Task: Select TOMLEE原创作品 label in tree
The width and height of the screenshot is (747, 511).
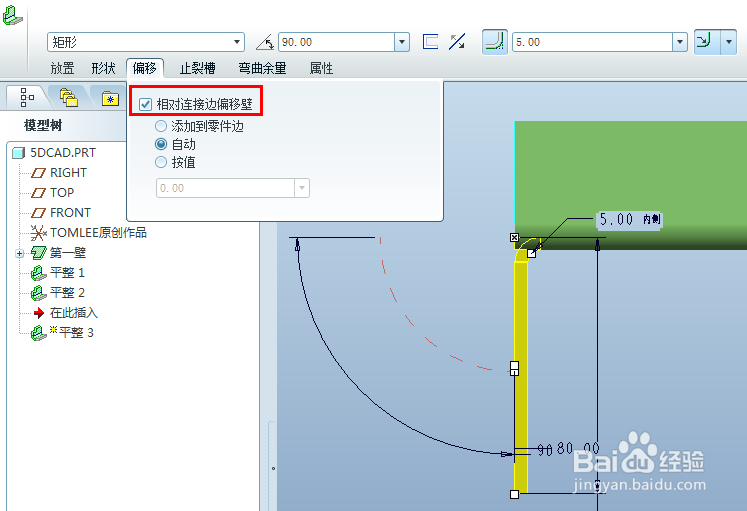Action: [x=98, y=233]
